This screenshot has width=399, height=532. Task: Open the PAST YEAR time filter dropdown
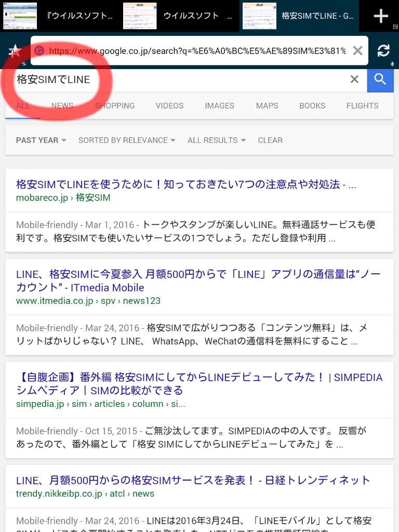coord(41,140)
